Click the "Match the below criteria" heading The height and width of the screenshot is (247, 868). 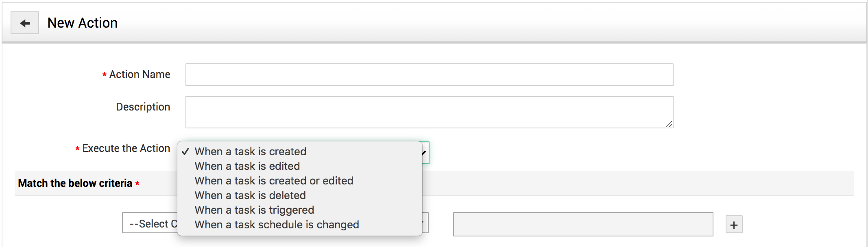click(x=75, y=183)
